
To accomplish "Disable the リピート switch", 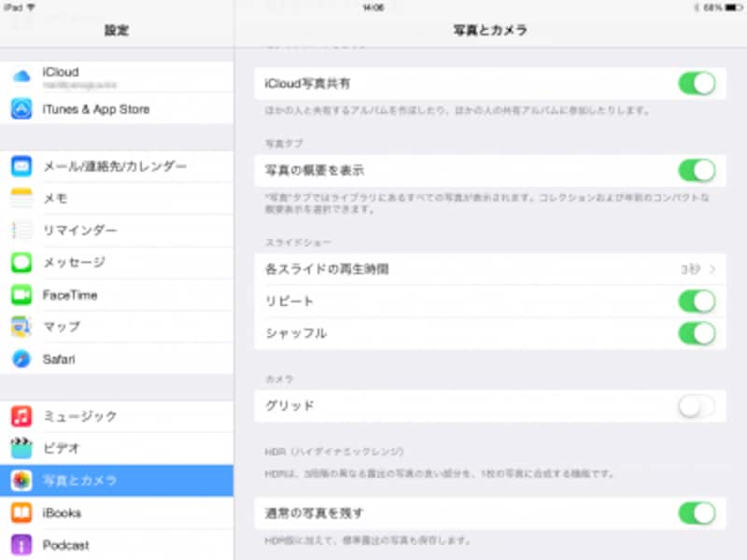I will point(697,301).
